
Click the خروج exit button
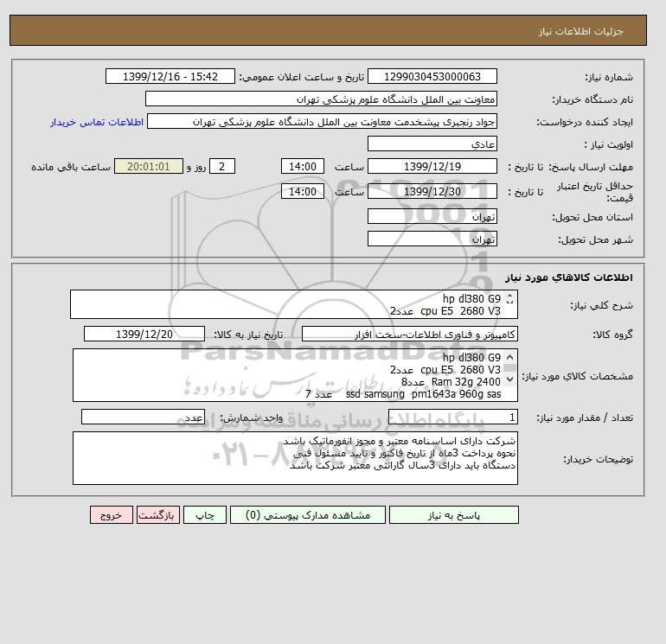coord(112,515)
